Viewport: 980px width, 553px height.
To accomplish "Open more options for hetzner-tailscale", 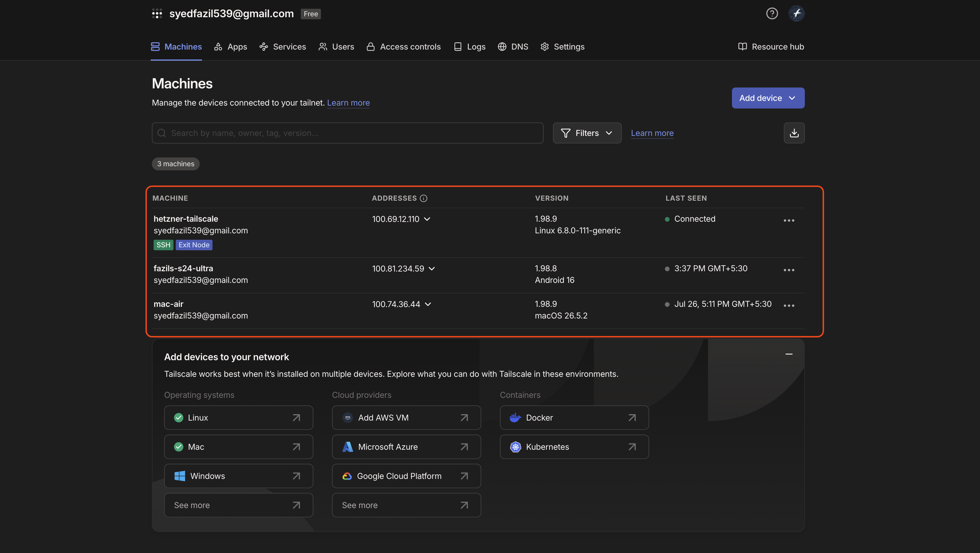I will [x=789, y=220].
